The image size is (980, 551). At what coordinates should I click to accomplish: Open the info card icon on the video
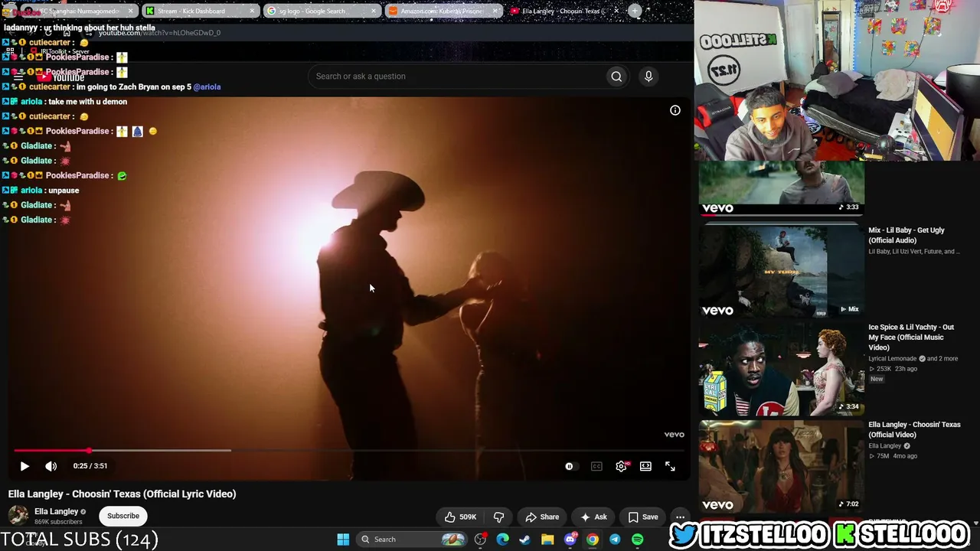click(x=675, y=110)
